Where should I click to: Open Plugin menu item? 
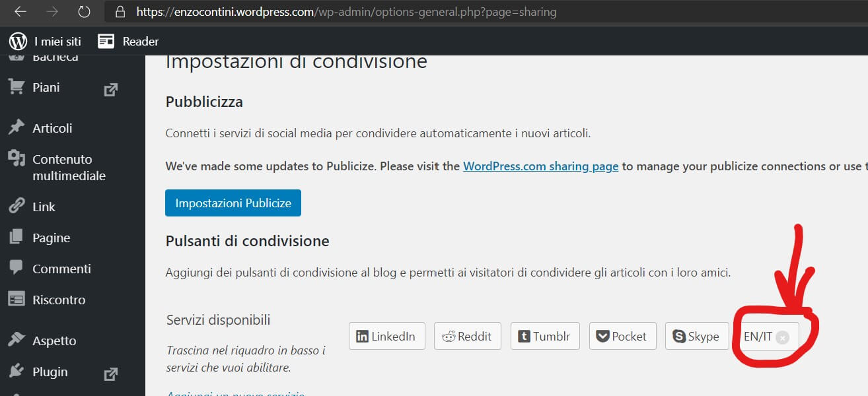pyautogui.click(x=50, y=372)
